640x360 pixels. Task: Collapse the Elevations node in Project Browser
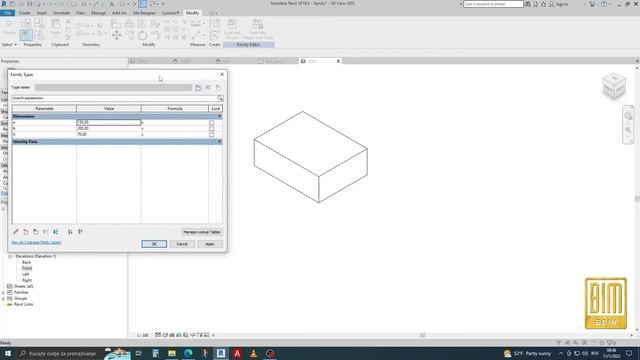(10, 256)
